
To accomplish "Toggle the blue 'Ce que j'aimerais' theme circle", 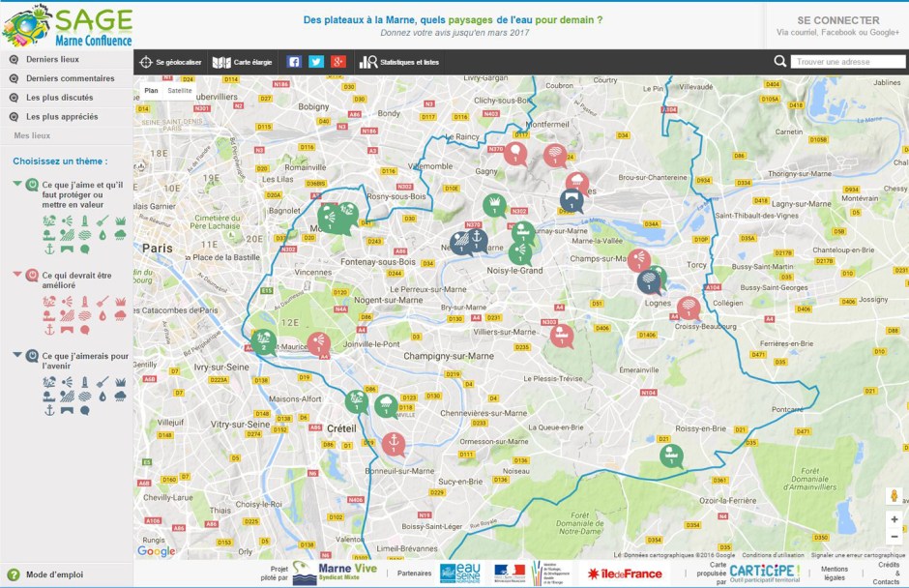I will coord(32,356).
